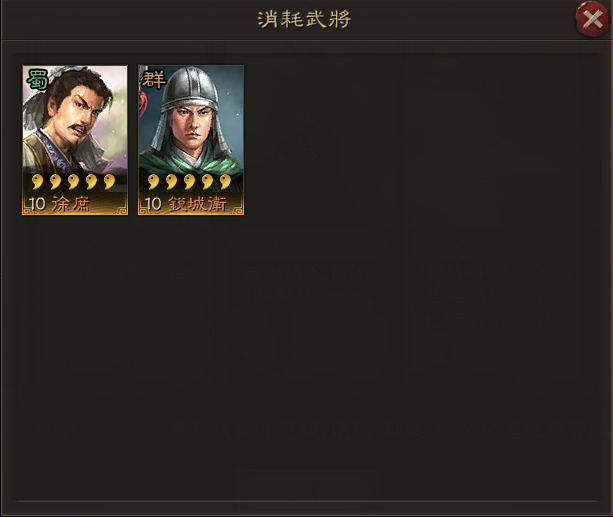Click second gold star on 徐庶 card
Viewport: 613px width, 517px height.
(56, 182)
